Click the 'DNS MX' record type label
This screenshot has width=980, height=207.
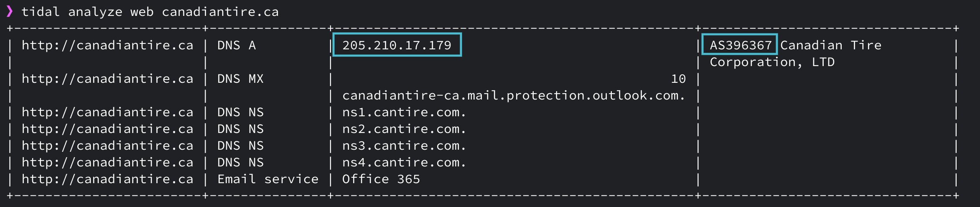tap(240, 79)
